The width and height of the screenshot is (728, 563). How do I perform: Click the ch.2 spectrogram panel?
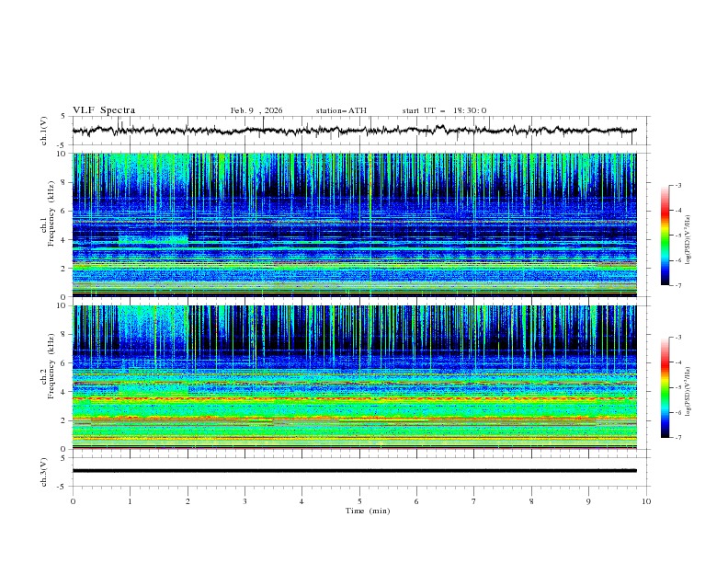tap(354, 377)
